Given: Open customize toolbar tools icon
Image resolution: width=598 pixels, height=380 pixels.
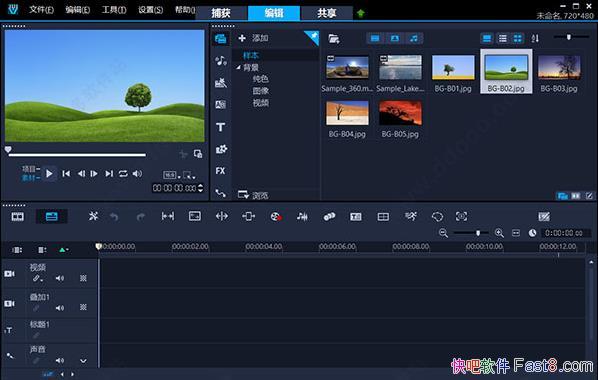Looking at the screenshot, I should click(93, 216).
